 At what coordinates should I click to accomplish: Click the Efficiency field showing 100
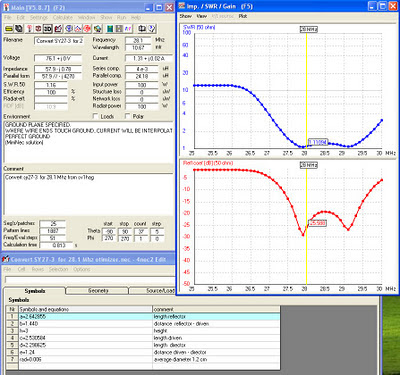pyautogui.click(x=51, y=92)
